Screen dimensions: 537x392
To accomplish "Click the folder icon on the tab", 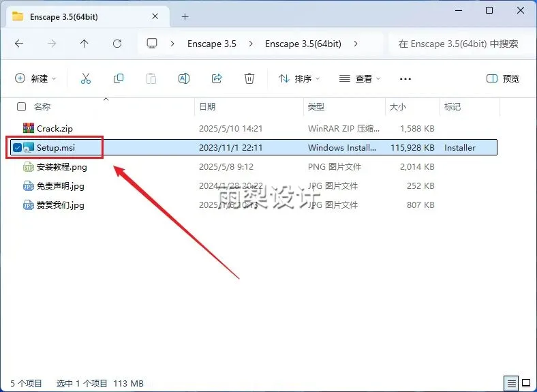I will pos(18,16).
